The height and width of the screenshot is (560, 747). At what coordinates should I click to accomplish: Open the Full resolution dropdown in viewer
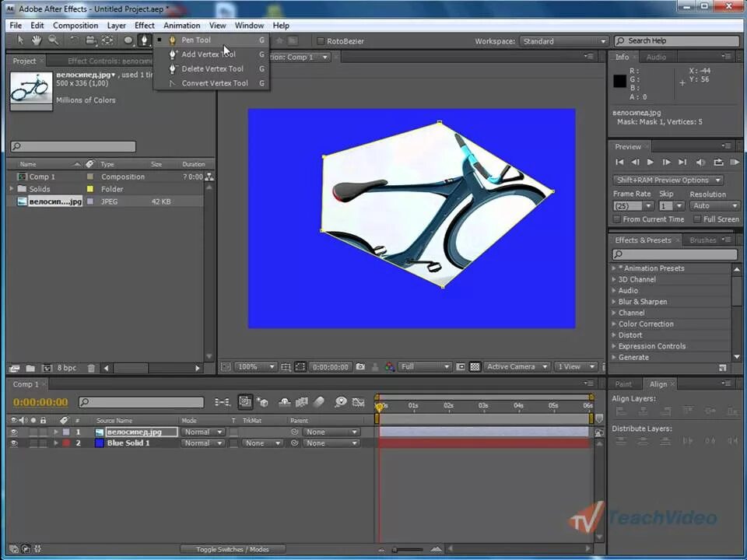(x=425, y=366)
